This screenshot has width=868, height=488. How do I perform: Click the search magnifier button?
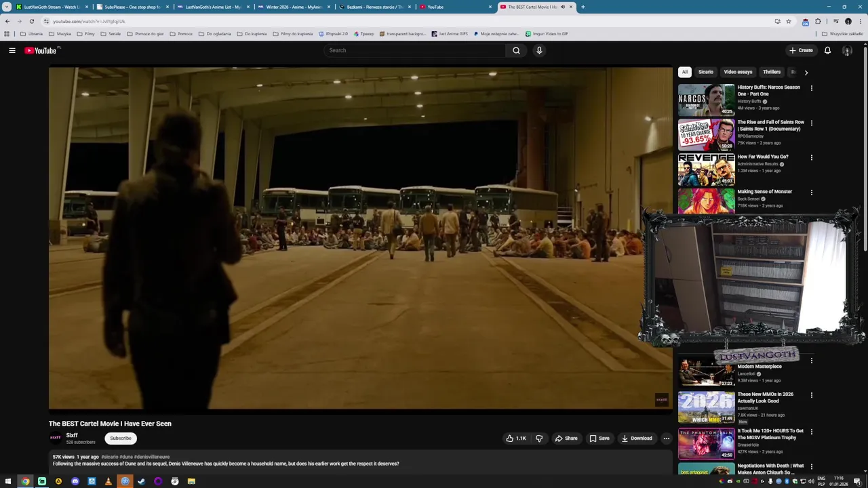click(x=516, y=50)
